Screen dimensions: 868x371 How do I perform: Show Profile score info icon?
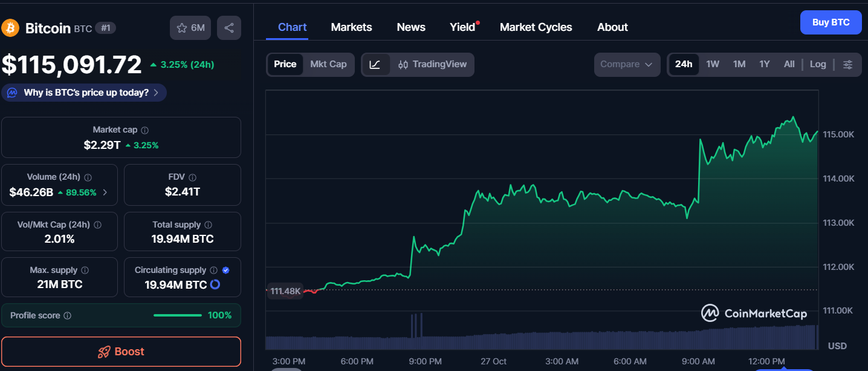(67, 315)
